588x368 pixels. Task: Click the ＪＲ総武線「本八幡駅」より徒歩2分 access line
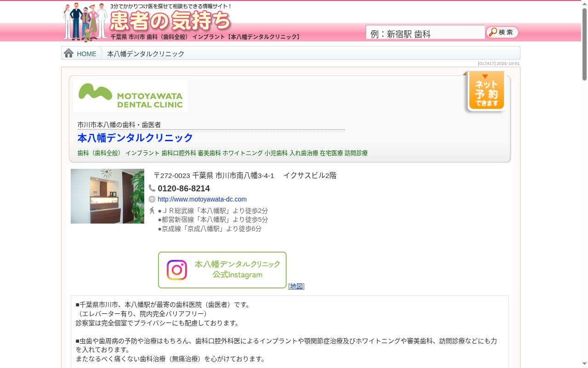[x=213, y=211]
